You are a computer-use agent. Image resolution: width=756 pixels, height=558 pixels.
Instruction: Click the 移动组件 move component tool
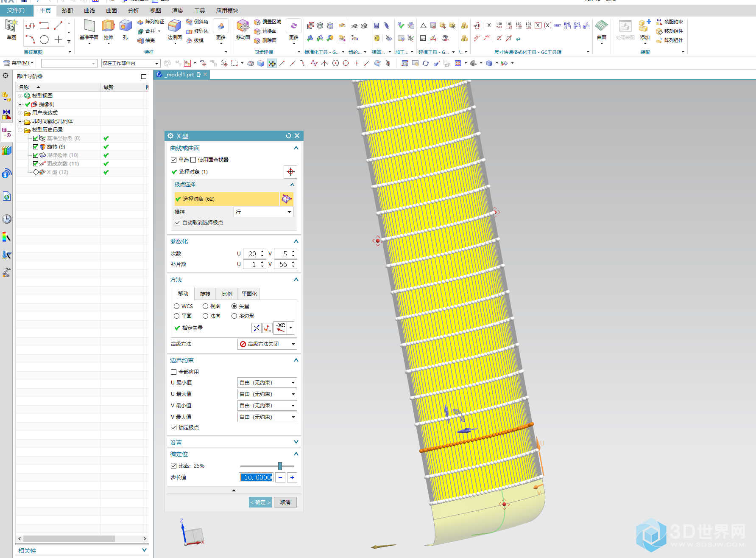pyautogui.click(x=670, y=31)
